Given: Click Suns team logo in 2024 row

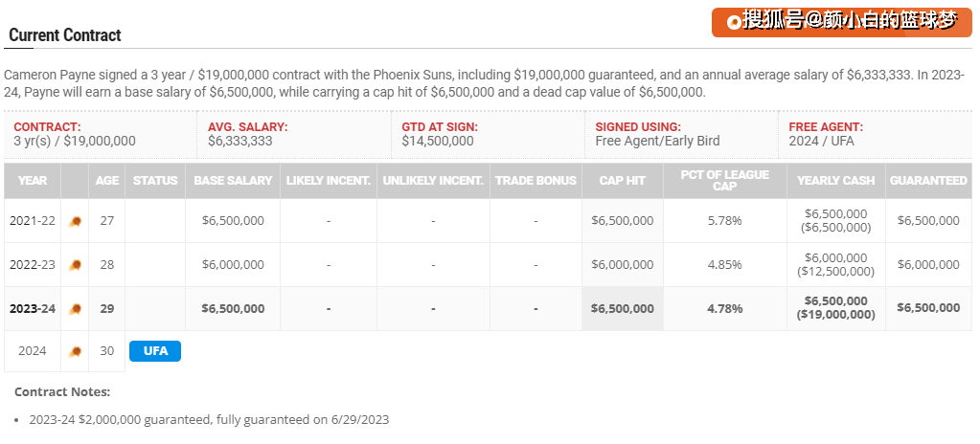Looking at the screenshot, I should coord(75,351).
